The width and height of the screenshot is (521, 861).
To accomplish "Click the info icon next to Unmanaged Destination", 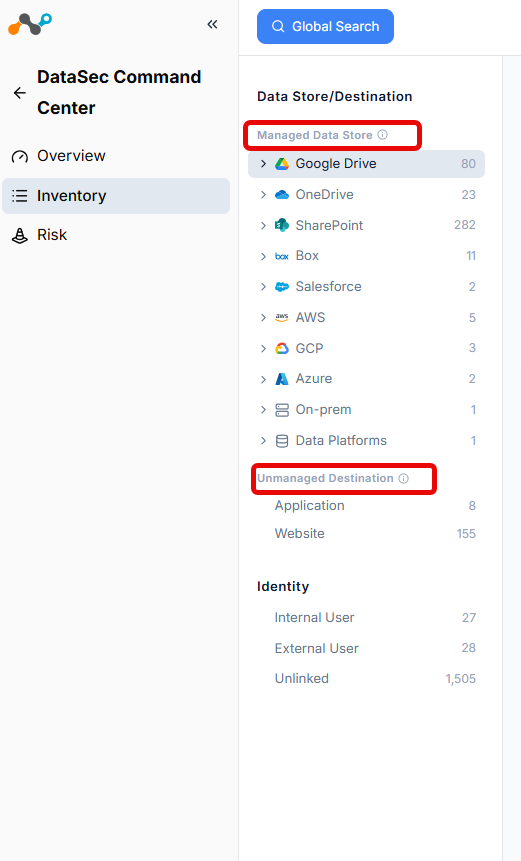I will click(404, 478).
